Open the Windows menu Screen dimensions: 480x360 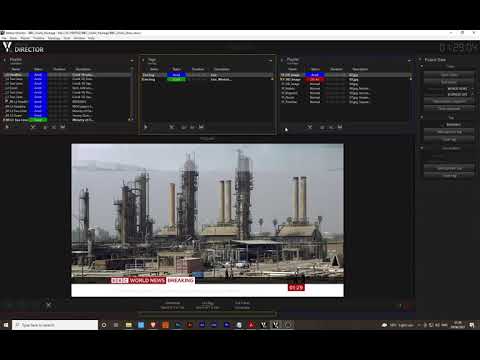pos(79,38)
